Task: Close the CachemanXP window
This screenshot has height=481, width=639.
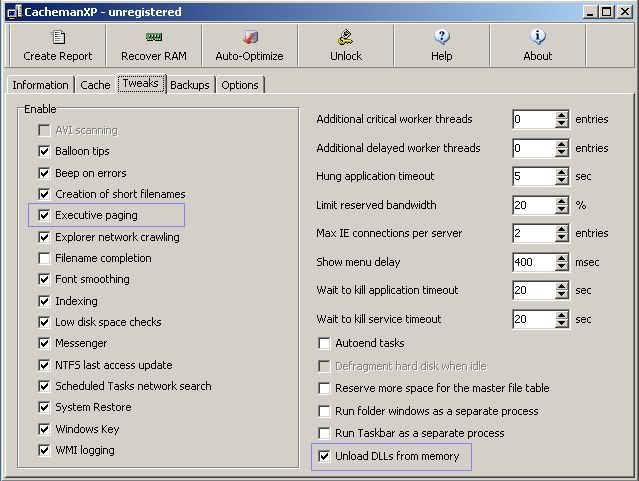Action: [x=625, y=12]
